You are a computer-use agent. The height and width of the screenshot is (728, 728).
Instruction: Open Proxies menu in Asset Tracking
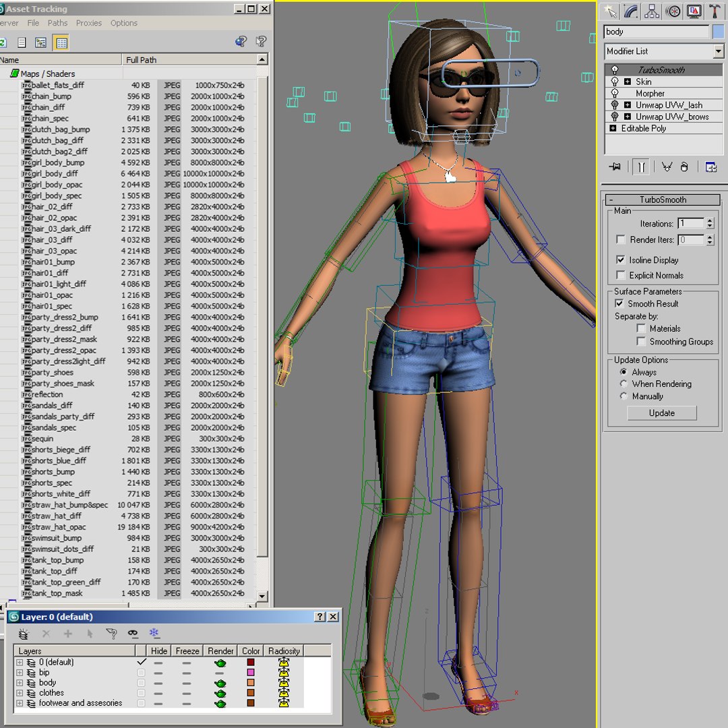pyautogui.click(x=89, y=23)
